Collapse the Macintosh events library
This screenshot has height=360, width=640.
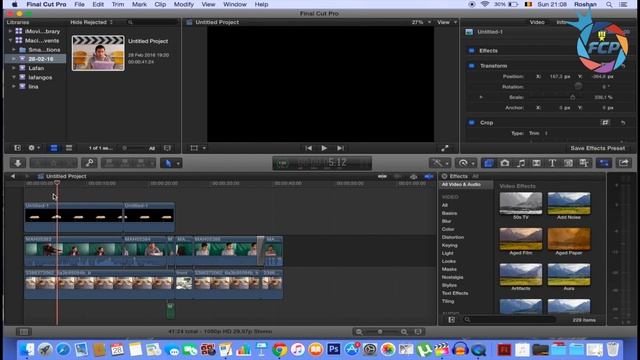[10, 40]
